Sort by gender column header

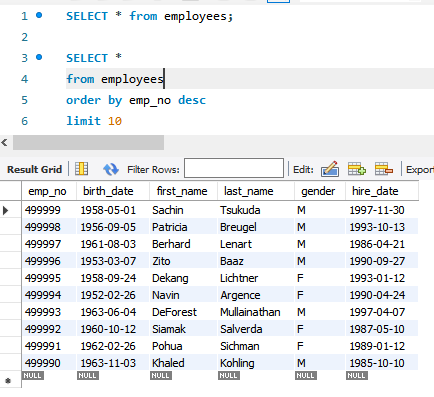(x=320, y=191)
